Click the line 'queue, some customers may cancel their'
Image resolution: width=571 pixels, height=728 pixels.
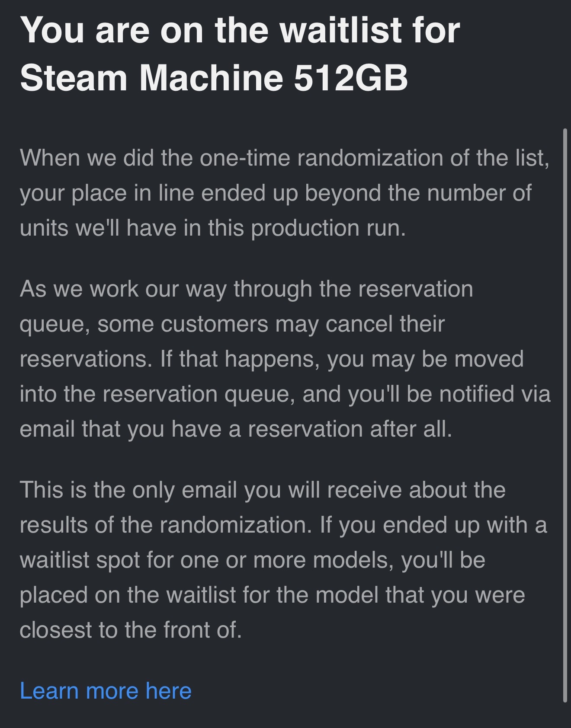click(232, 324)
